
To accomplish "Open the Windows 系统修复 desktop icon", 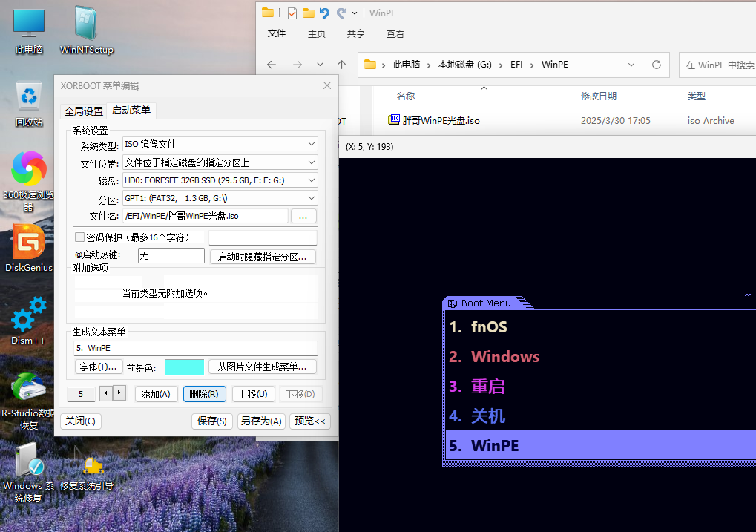I will [x=29, y=473].
